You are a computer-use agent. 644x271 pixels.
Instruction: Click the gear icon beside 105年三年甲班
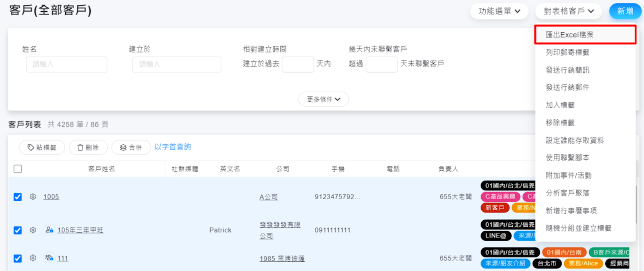point(33,230)
